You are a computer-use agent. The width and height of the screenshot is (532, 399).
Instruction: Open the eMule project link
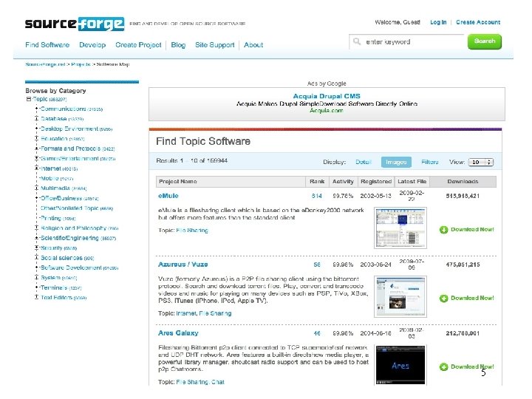click(x=168, y=196)
